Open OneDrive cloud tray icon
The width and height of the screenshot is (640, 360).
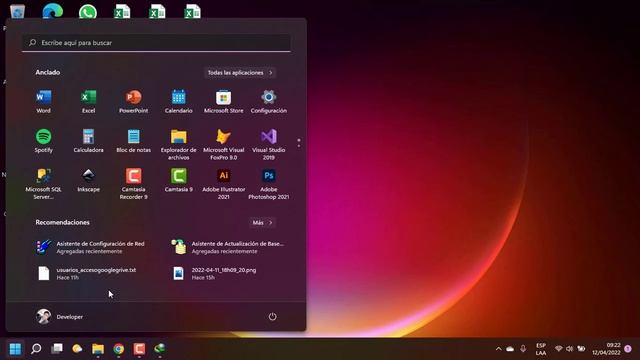[x=510, y=349]
